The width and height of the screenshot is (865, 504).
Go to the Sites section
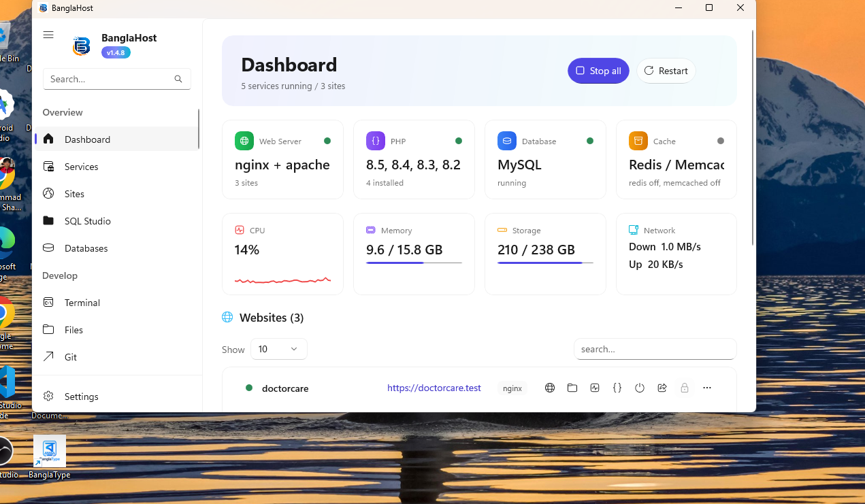(x=116, y=194)
